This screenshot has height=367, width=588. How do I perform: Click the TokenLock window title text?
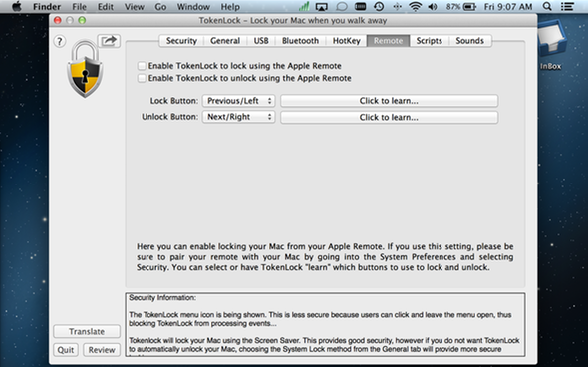[293, 21]
